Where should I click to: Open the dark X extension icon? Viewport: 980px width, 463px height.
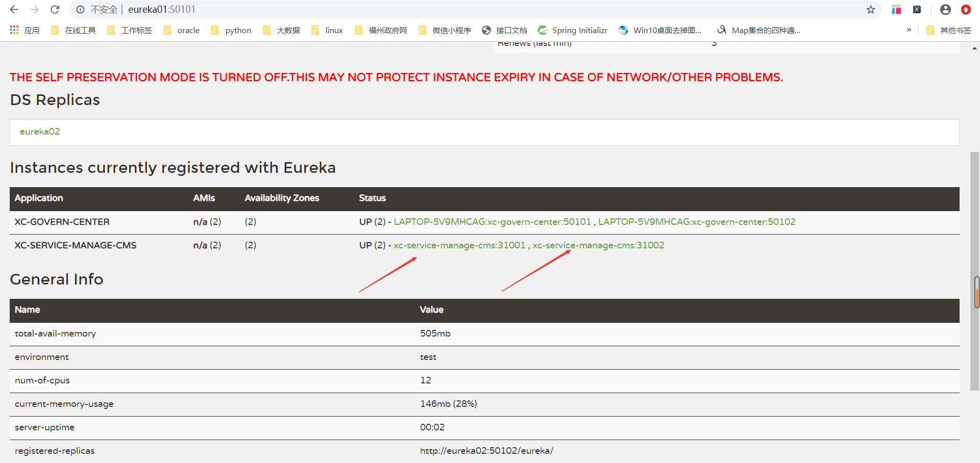pyautogui.click(x=917, y=10)
